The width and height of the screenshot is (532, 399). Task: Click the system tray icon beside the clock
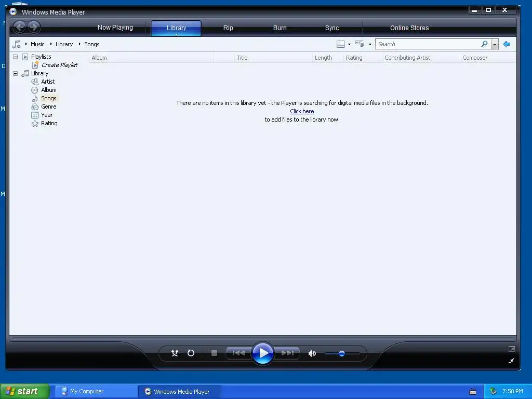click(493, 391)
